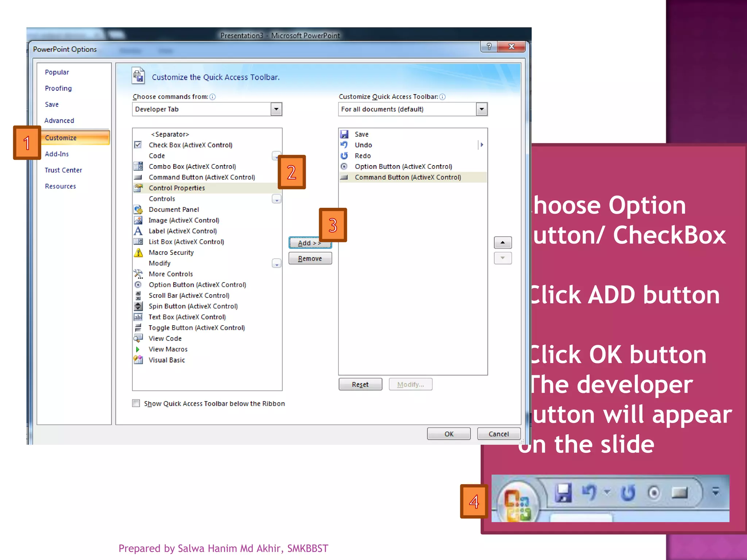Image resolution: width=747 pixels, height=560 pixels.
Task: Click the Spin Button (ActiveX Control) icon
Action: (x=138, y=306)
